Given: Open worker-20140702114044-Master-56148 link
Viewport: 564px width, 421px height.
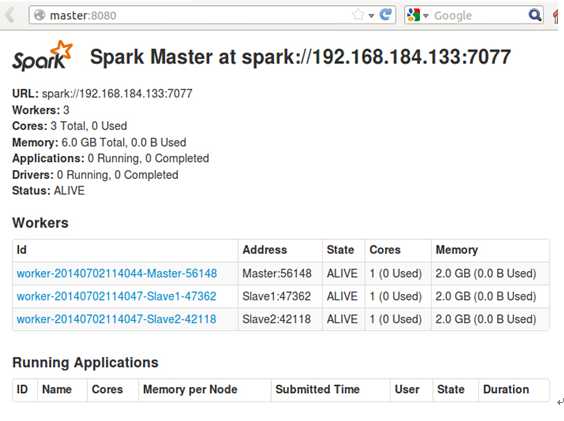Looking at the screenshot, I should (117, 273).
